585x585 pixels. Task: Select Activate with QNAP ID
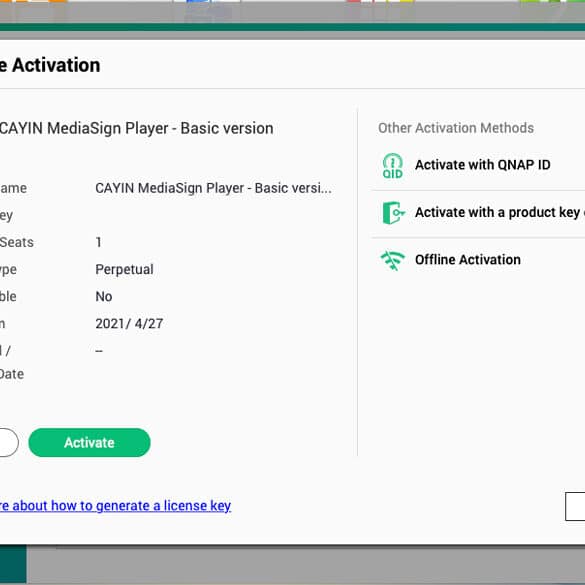pos(482,165)
